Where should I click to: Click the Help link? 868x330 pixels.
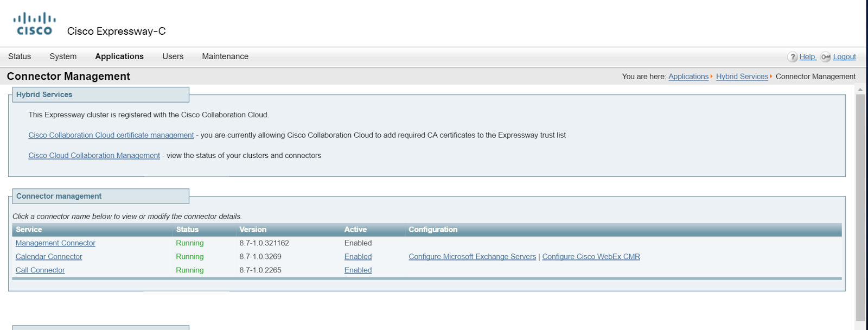pos(807,56)
